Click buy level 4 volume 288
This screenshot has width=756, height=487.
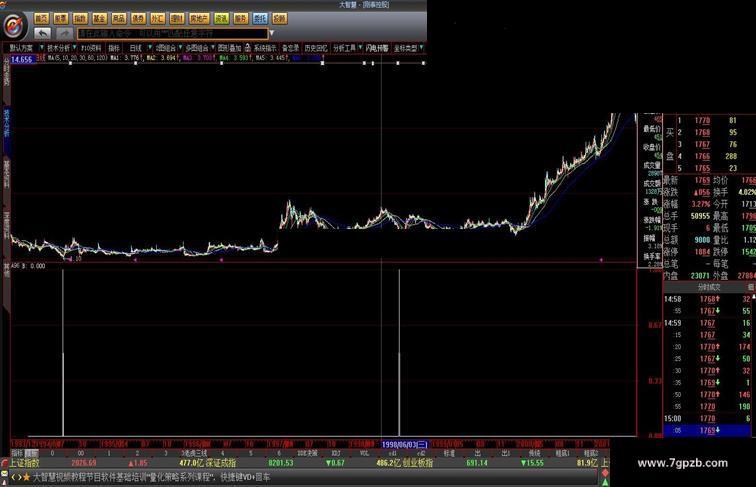[731, 156]
